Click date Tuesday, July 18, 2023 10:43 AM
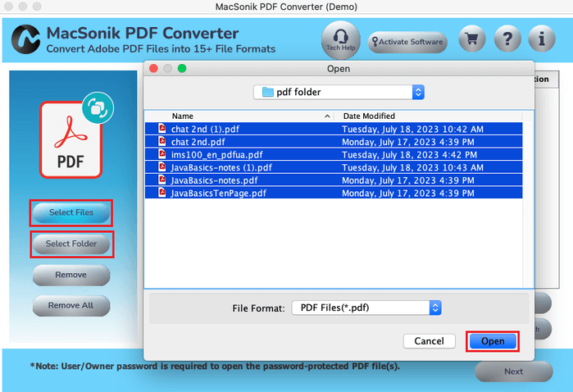Screen dimensions: 573x392 coord(412,167)
